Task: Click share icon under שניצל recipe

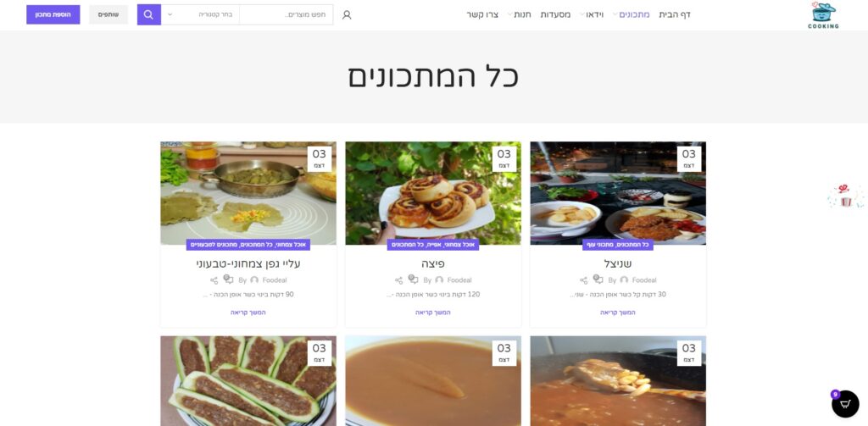Action: [583, 280]
